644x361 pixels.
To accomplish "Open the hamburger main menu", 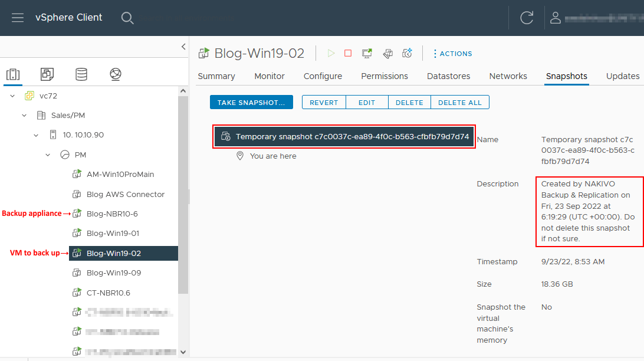I will pos(18,18).
